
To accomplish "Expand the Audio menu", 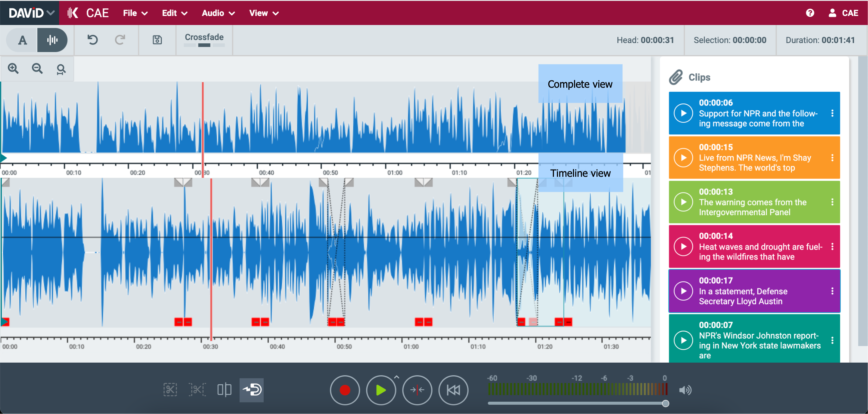I will [x=218, y=13].
